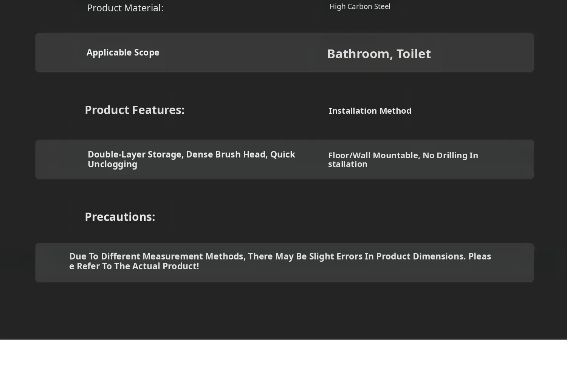Viewport: 567px width, 392px height.
Task: Select the High Carbon Steel text
Action: tap(360, 6)
